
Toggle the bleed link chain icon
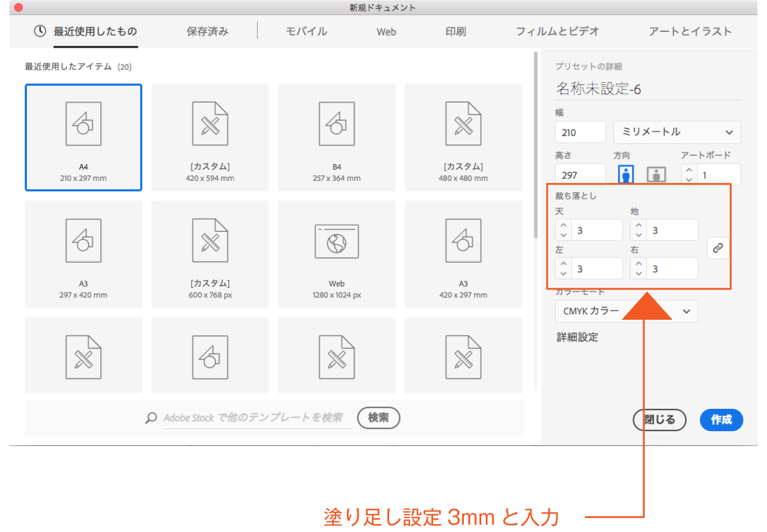click(x=718, y=248)
